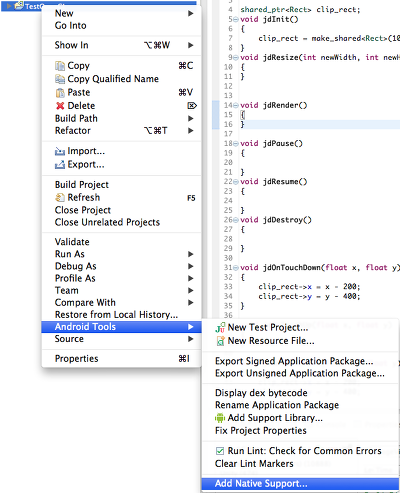This screenshot has height=493, width=400.
Task: Collapse the jdOnTouchDown function fold marker
Action: [x=236, y=268]
